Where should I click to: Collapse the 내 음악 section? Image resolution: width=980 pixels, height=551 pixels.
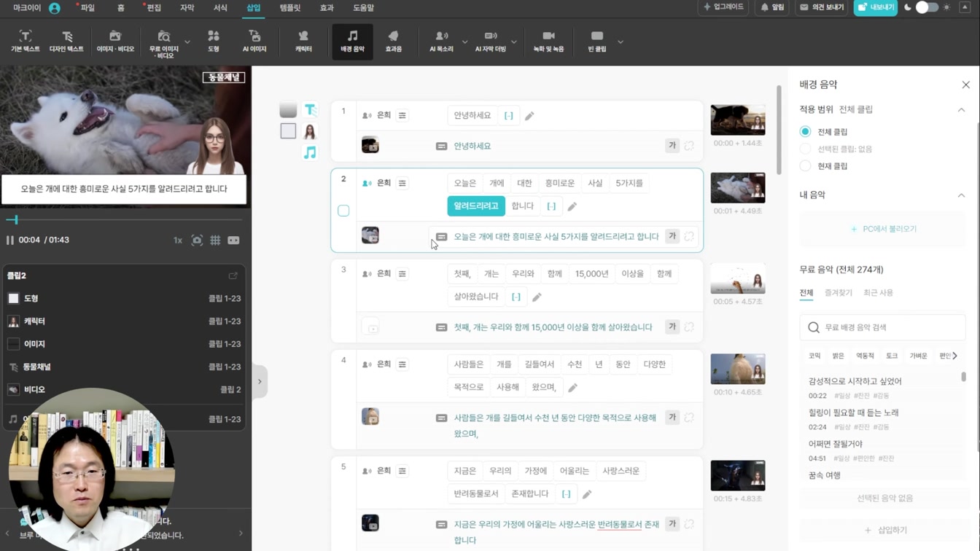tap(961, 195)
